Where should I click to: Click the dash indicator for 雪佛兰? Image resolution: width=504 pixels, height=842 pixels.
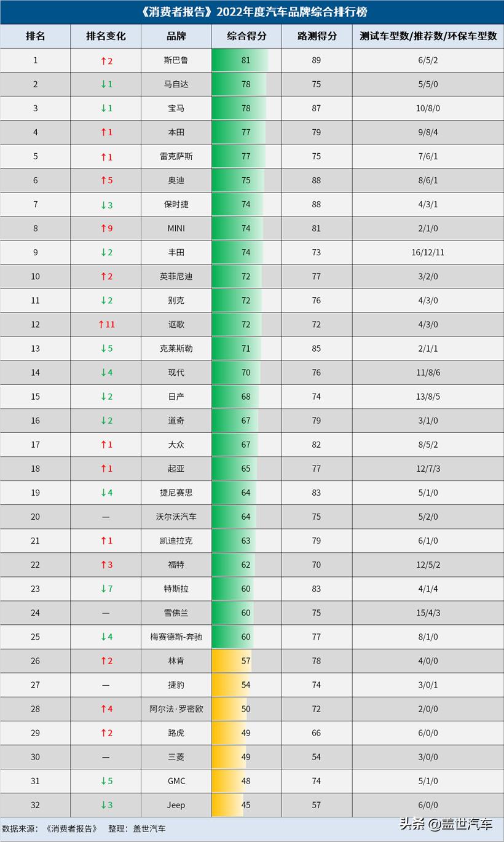click(106, 613)
